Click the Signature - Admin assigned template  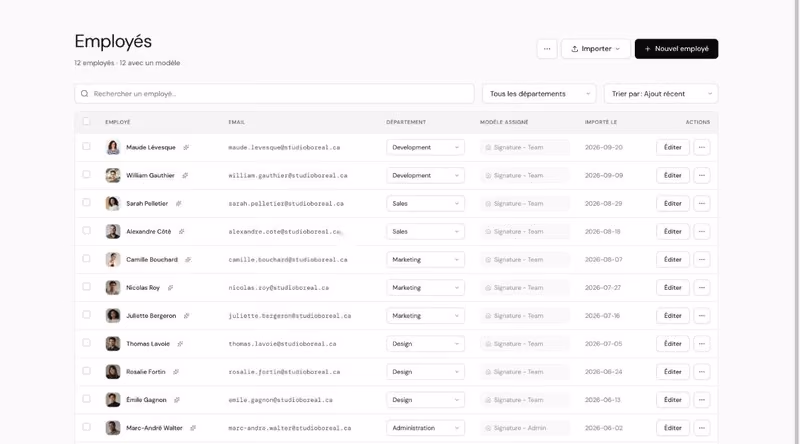point(524,428)
